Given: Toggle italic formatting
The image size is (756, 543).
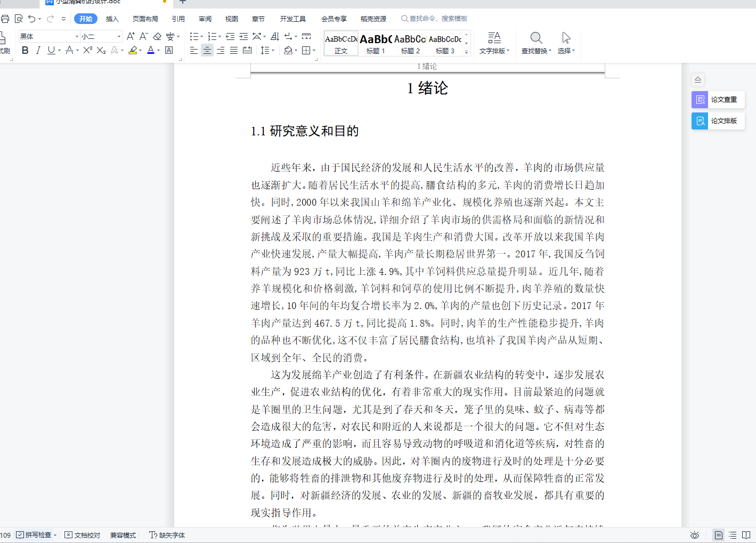Looking at the screenshot, I should coord(38,50).
